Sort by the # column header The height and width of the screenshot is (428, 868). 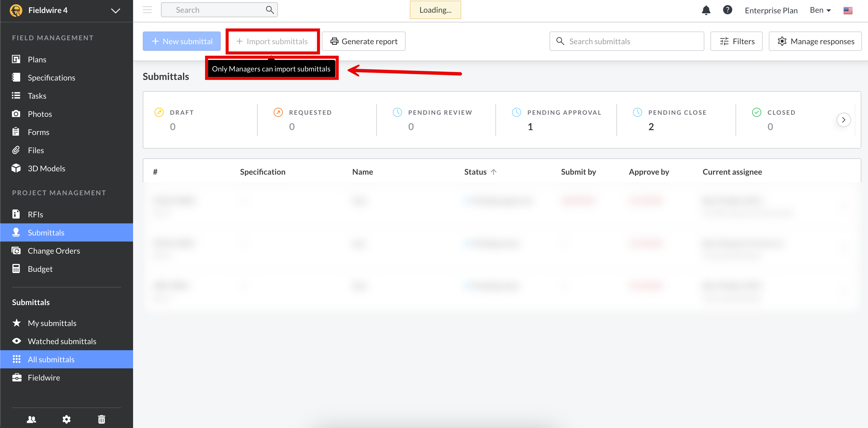click(155, 172)
